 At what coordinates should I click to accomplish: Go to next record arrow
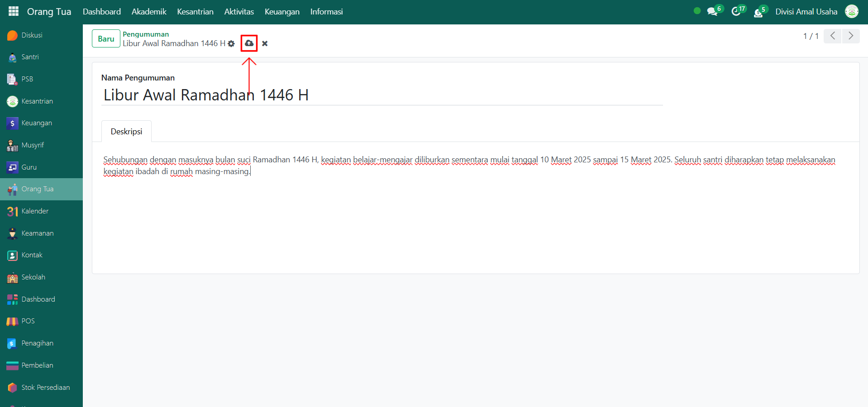point(851,36)
